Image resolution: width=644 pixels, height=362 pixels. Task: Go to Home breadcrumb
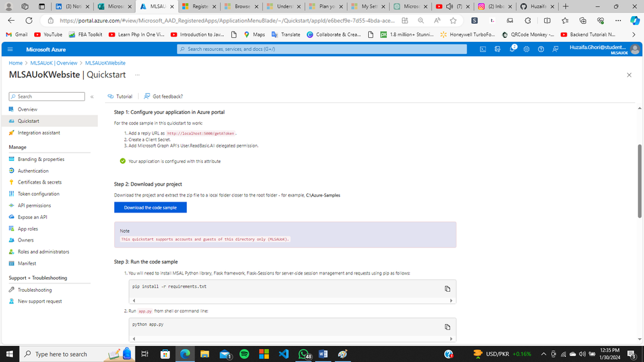[x=15, y=63]
